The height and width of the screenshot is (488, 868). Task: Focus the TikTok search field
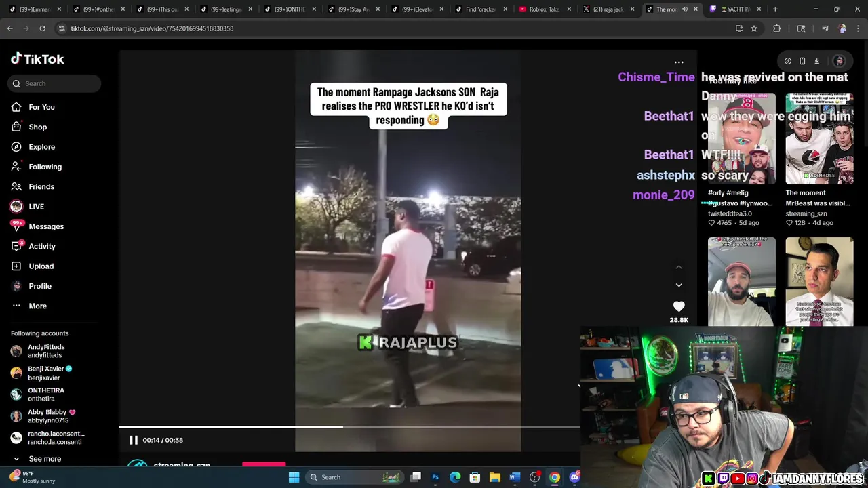[x=54, y=83]
